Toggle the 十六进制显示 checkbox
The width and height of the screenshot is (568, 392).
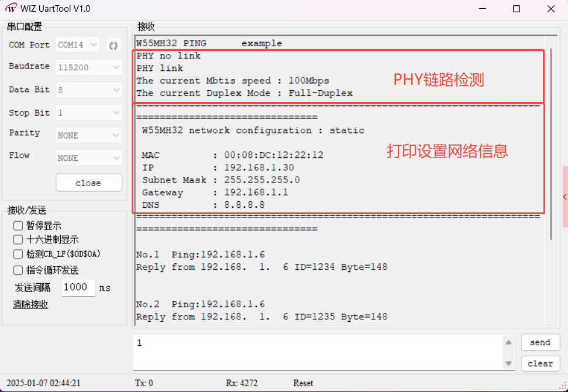(x=18, y=240)
